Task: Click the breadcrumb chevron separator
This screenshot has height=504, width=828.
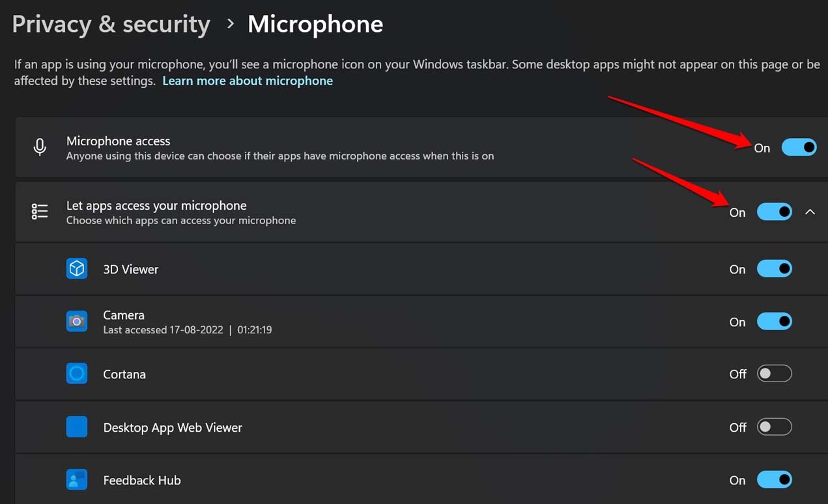Action: (x=230, y=24)
